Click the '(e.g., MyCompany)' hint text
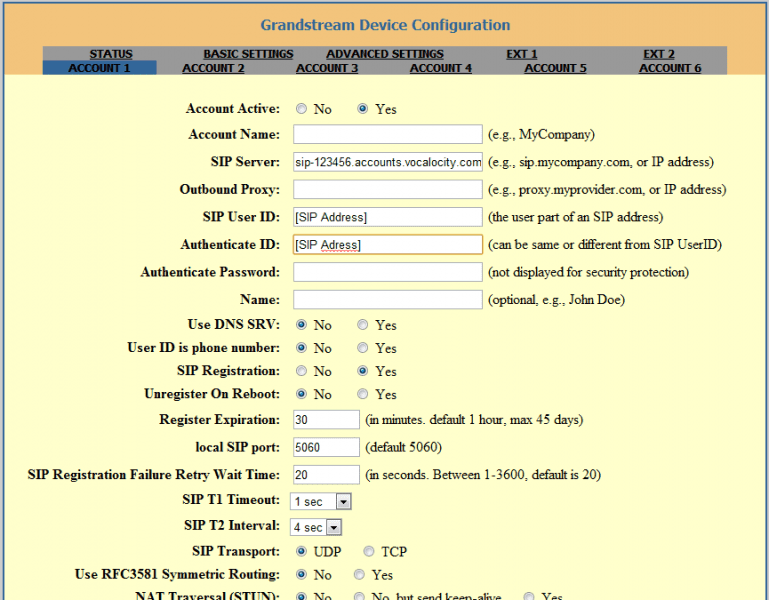The image size is (769, 600). pos(541,134)
